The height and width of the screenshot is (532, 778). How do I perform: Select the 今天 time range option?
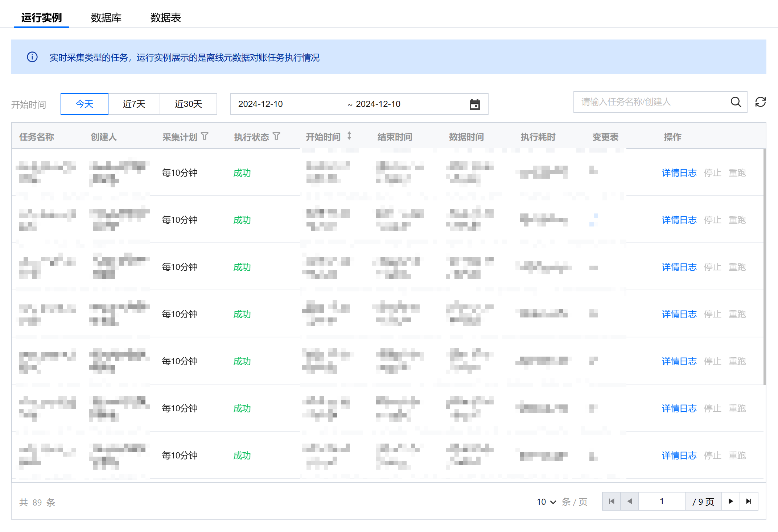[x=84, y=104]
